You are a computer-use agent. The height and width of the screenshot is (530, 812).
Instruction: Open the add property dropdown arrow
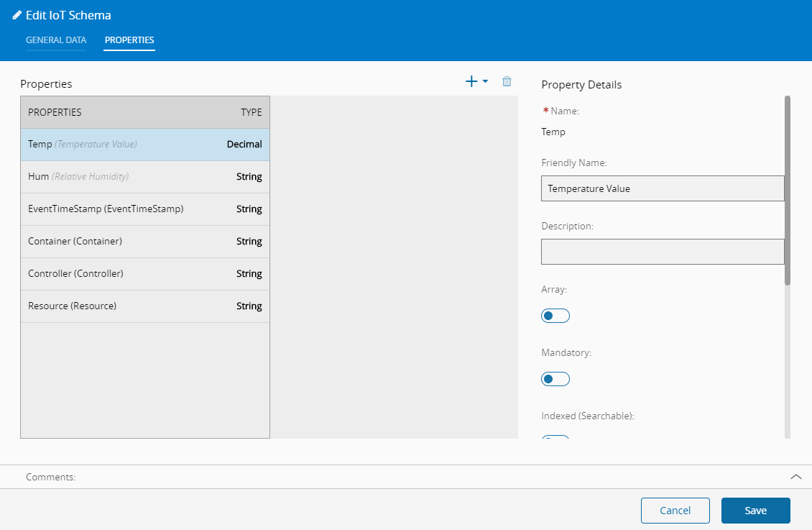point(486,82)
